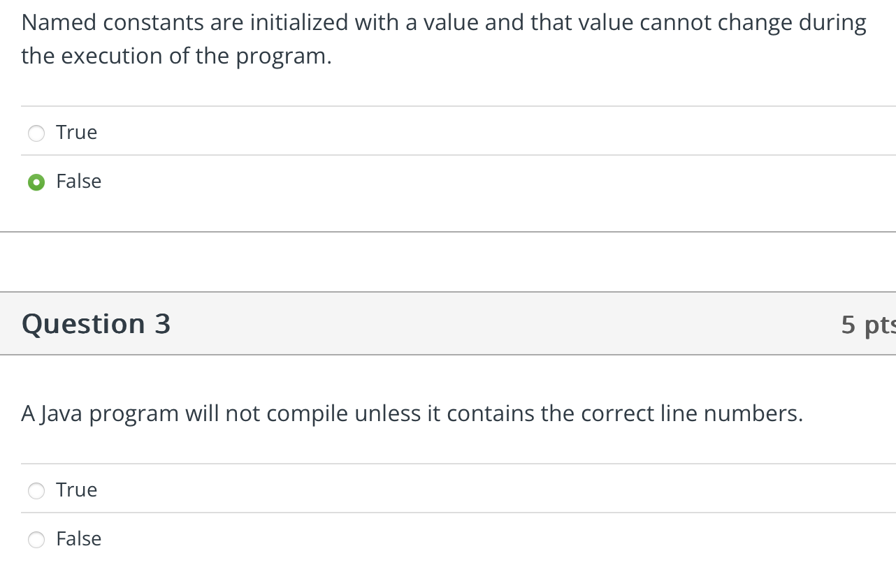Viewport: 896px width, 588px height.
Task: Click the row containing the selected False answer
Action: point(280,182)
